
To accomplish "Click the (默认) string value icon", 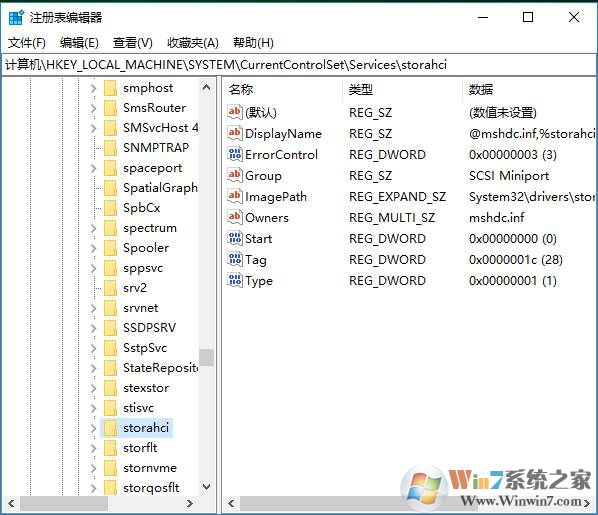I will [235, 112].
